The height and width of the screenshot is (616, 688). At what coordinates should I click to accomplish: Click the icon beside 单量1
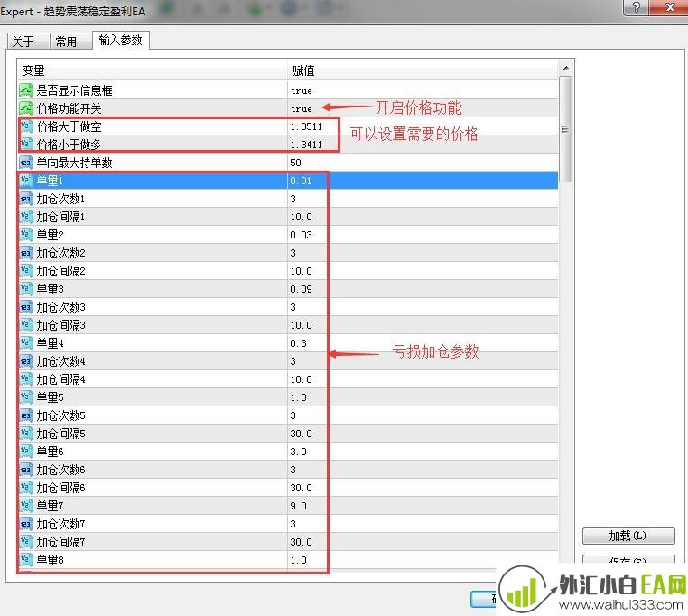(26, 181)
